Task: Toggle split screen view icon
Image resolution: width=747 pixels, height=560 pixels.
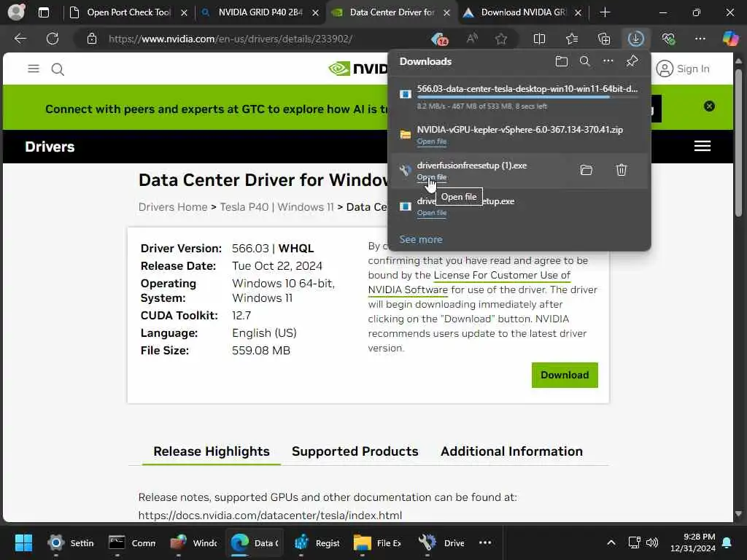Action: click(539, 39)
